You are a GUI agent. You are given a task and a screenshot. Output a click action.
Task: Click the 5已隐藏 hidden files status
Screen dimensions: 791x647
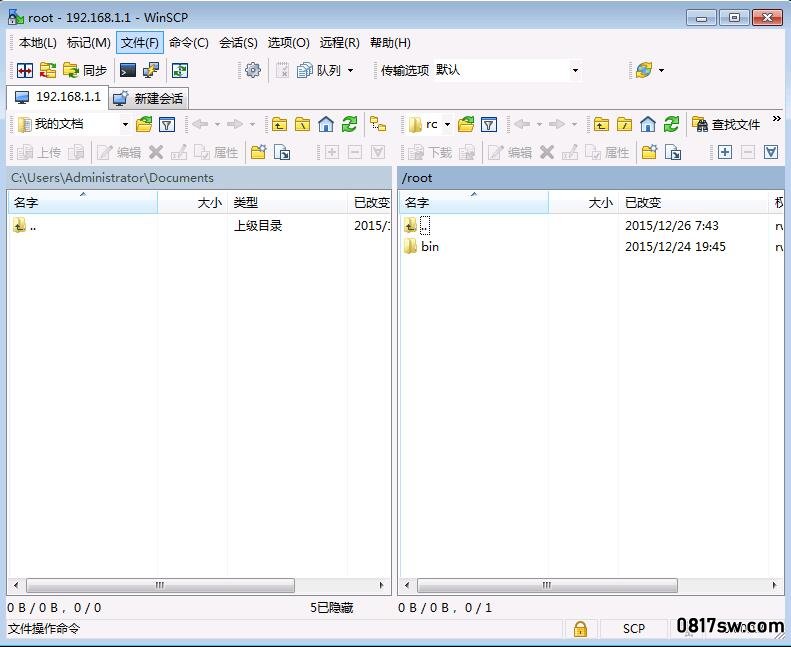331,608
